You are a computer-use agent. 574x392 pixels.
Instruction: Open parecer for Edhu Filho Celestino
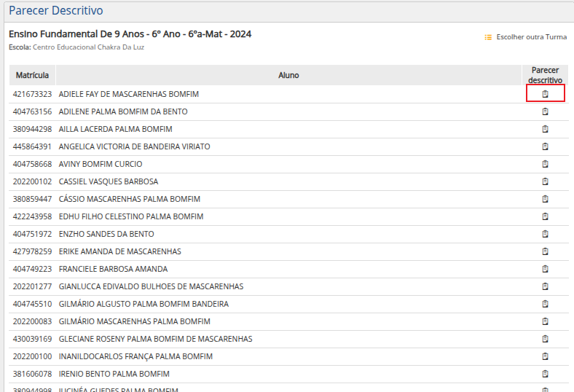[x=545, y=216]
